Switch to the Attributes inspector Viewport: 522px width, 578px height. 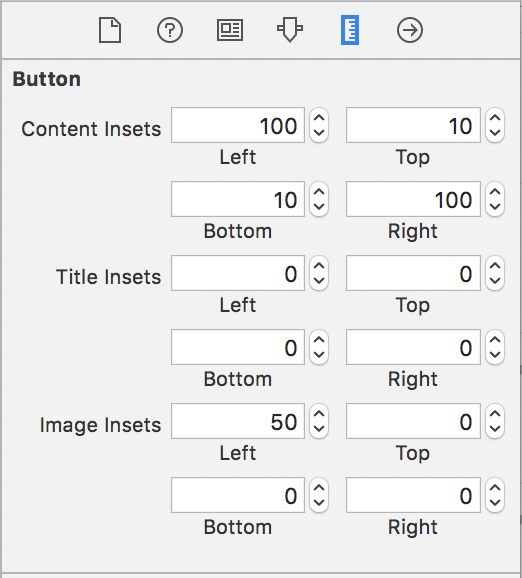point(290,29)
